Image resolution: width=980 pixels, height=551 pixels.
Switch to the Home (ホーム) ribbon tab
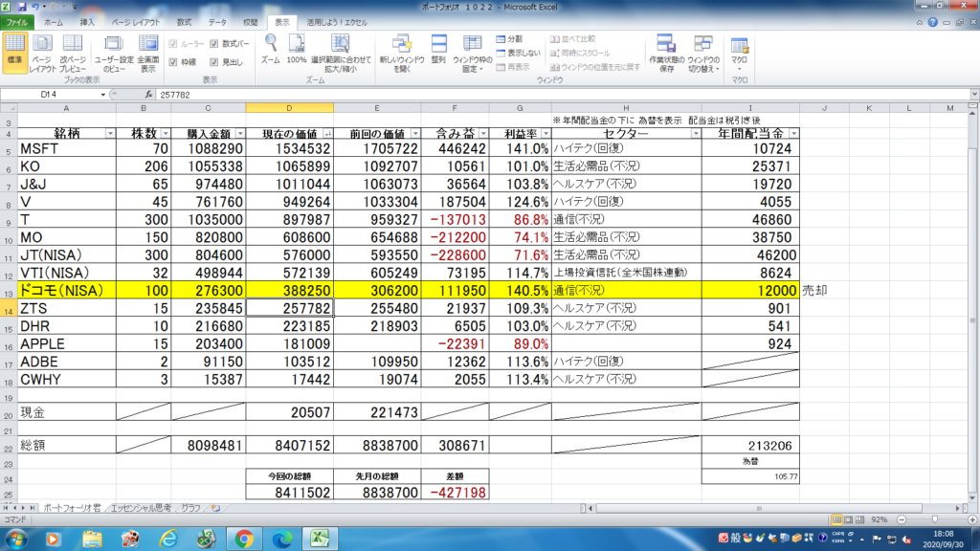(x=54, y=22)
